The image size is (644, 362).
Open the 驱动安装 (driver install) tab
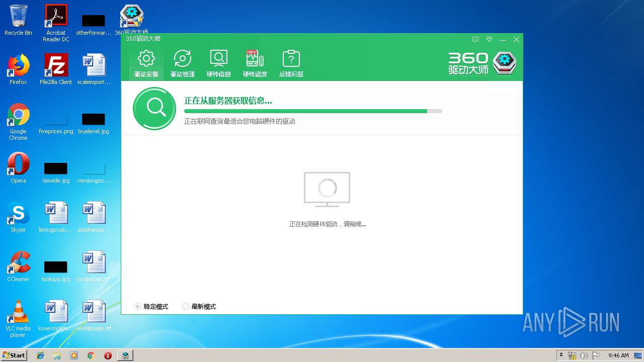click(146, 63)
